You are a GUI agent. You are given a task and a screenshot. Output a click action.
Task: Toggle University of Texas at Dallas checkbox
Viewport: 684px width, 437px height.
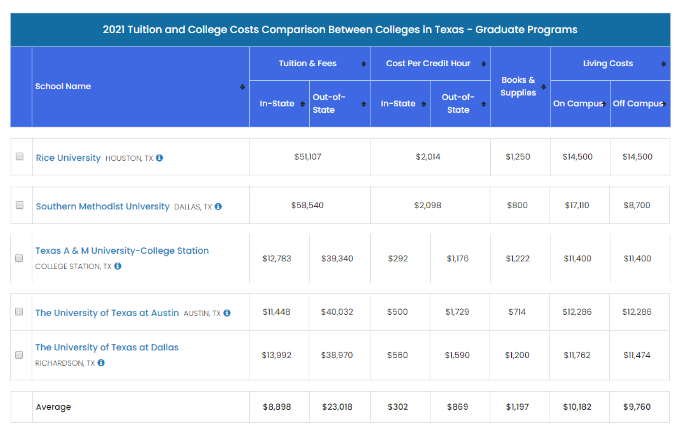click(20, 355)
